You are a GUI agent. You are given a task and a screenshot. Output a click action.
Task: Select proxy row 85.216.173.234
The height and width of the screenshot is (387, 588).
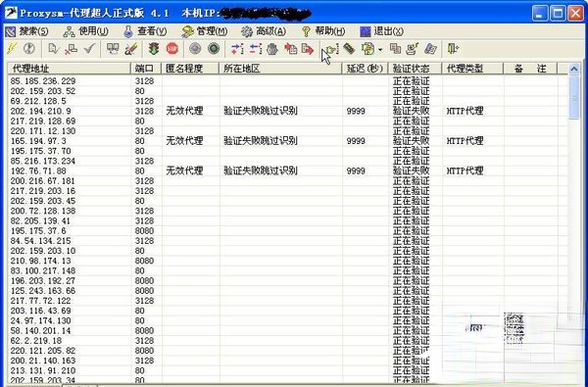[x=287, y=161]
